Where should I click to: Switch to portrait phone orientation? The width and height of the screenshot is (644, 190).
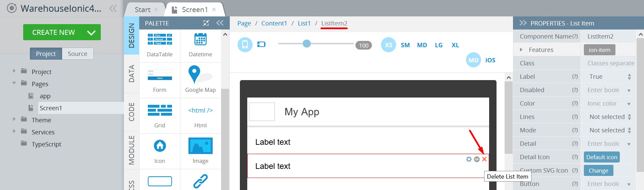click(x=245, y=45)
